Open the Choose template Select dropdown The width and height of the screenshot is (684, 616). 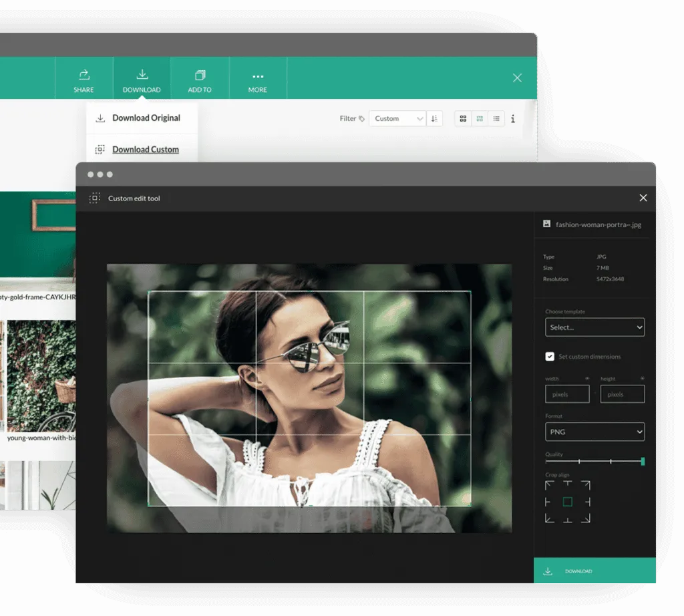click(594, 327)
